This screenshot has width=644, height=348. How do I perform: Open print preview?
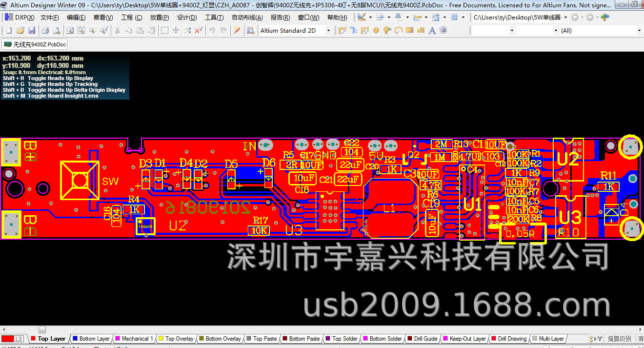(57, 30)
